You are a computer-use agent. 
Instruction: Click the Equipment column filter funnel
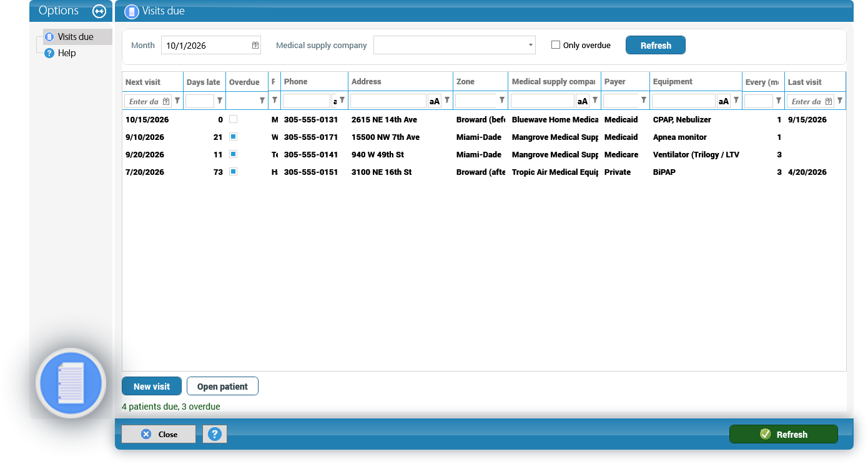point(736,101)
